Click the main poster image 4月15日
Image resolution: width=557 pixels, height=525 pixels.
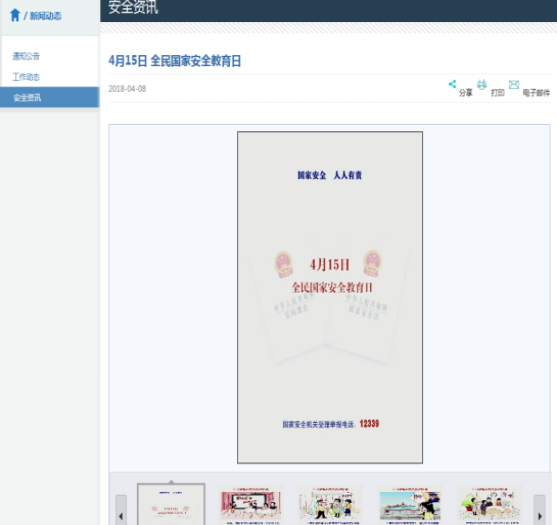(x=330, y=297)
